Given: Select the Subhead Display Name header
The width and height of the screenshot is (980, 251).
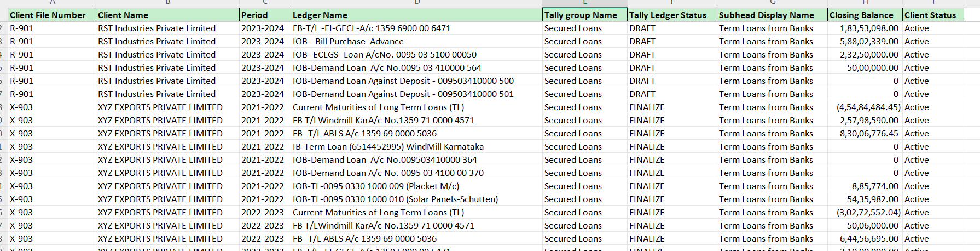Looking at the screenshot, I should pyautogui.click(x=766, y=15).
